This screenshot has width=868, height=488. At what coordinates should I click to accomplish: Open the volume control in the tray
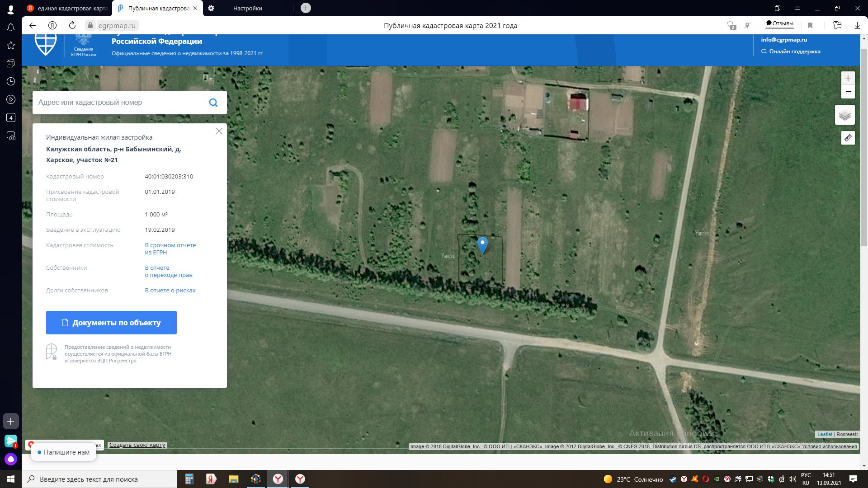pos(793,479)
